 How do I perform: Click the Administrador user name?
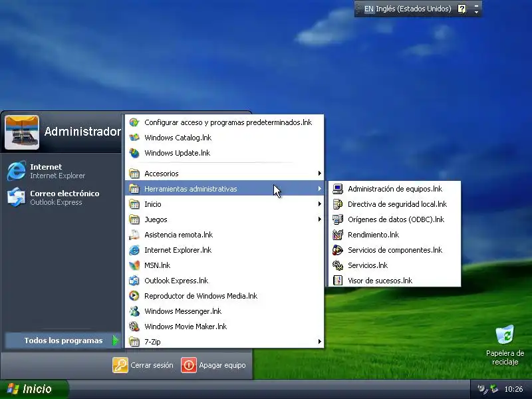(82, 131)
